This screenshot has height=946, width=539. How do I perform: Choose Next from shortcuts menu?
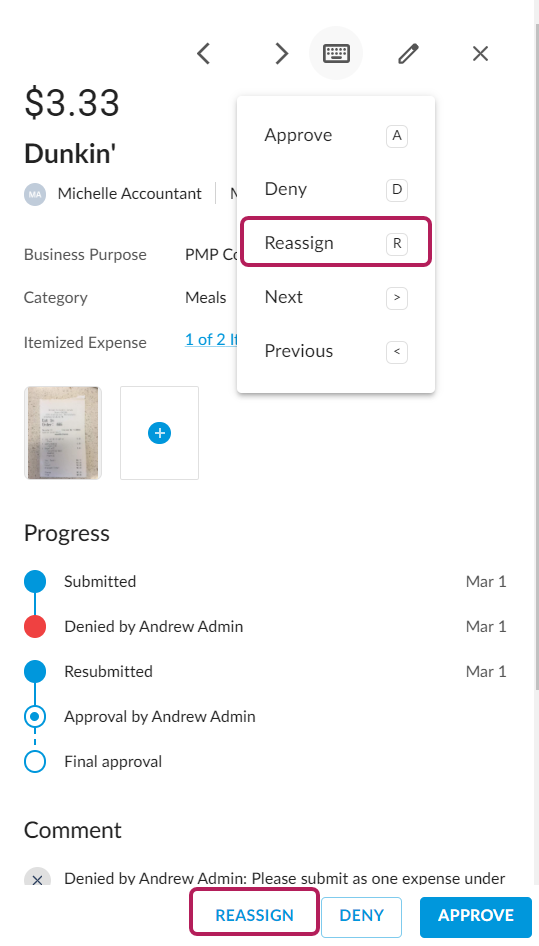[x=336, y=297]
